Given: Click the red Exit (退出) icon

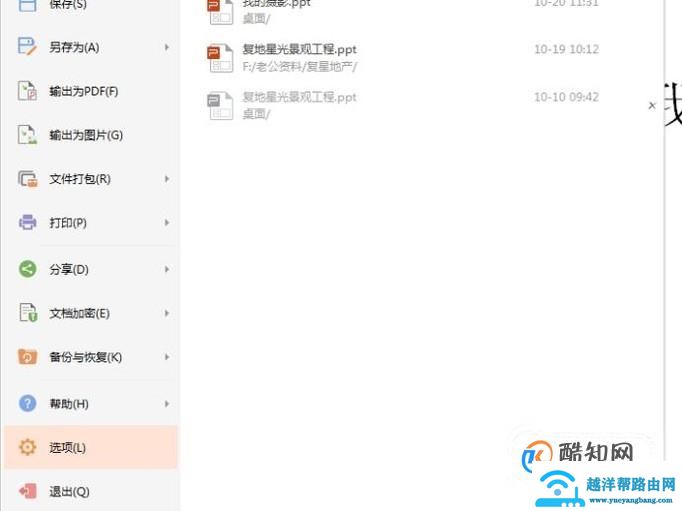Looking at the screenshot, I should point(27,491).
